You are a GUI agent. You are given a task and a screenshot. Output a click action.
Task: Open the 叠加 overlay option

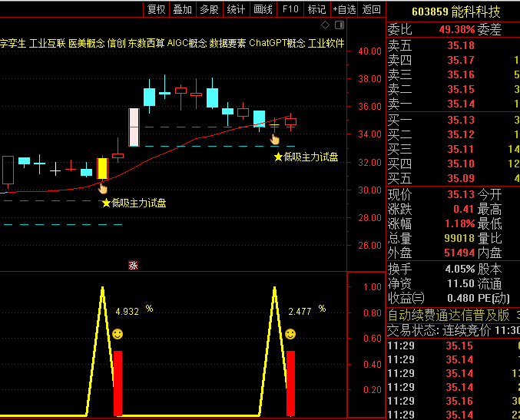coord(183,9)
